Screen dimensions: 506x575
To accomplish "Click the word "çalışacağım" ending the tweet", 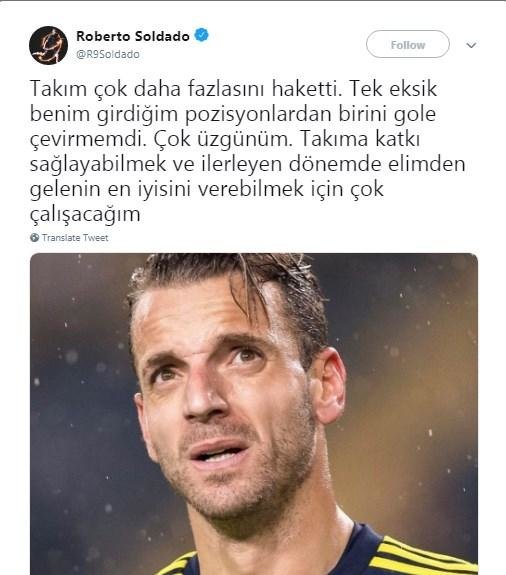I will click(85, 215).
